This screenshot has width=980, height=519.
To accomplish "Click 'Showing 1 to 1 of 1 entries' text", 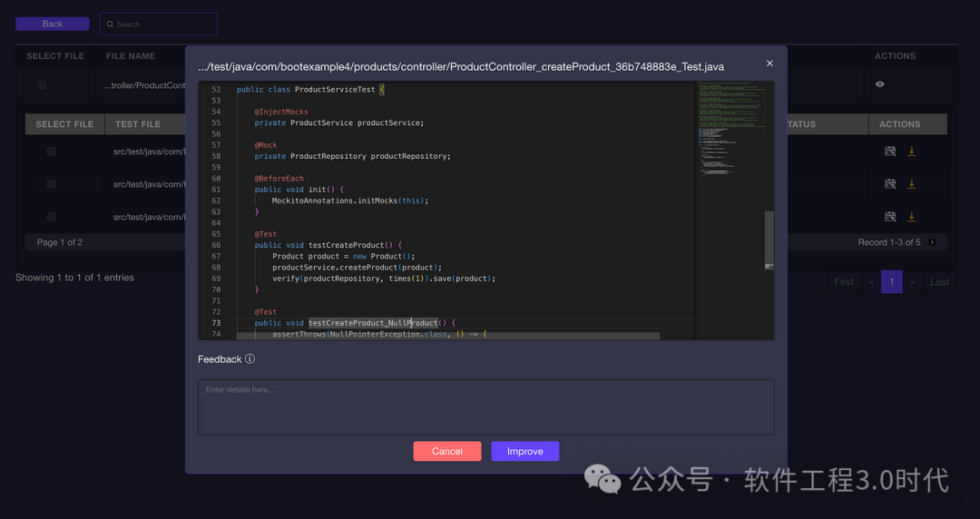I will point(74,278).
